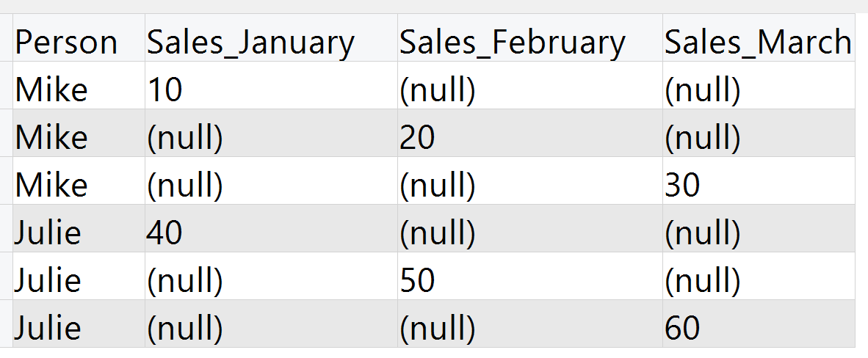Click Sales_February null in first Mike row

pyautogui.click(x=529, y=85)
